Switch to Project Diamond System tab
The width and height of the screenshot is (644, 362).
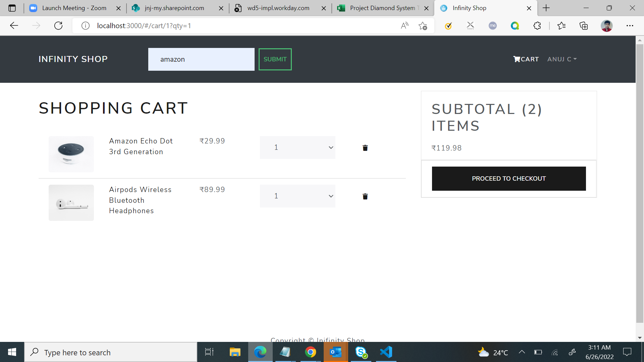point(382,8)
